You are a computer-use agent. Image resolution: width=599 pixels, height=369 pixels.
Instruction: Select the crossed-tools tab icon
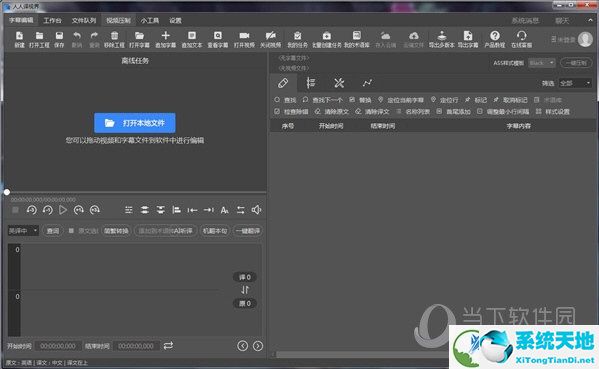339,83
